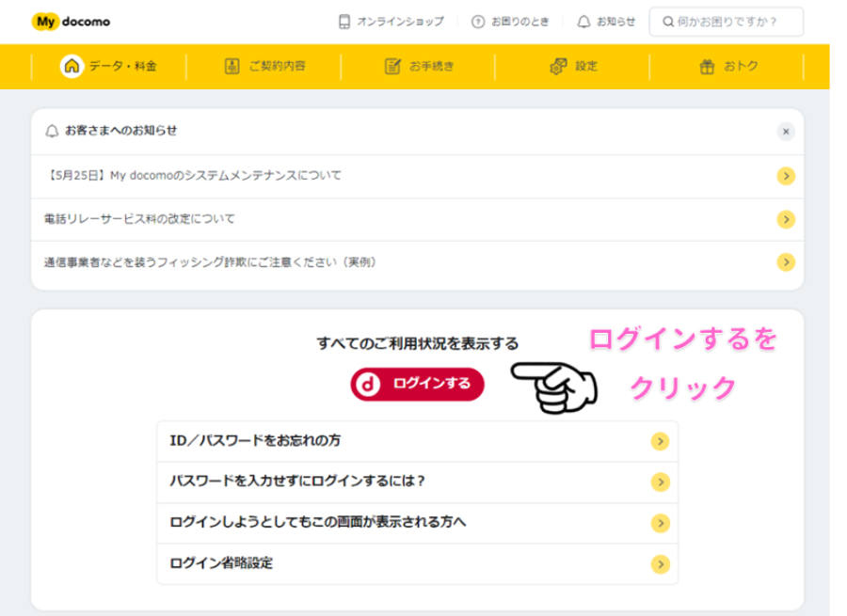Close the お客さまへのお知らせ panel
The height and width of the screenshot is (616, 847).
coord(786,132)
